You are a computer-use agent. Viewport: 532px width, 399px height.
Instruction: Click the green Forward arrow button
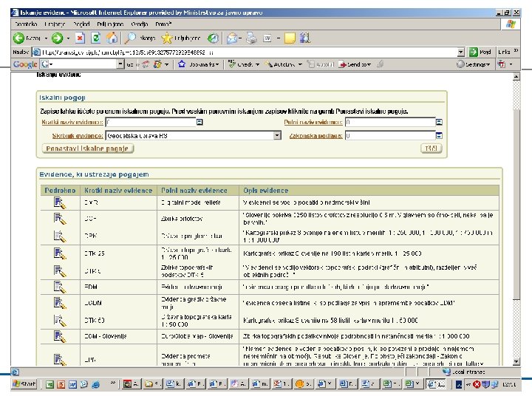pos(57,38)
